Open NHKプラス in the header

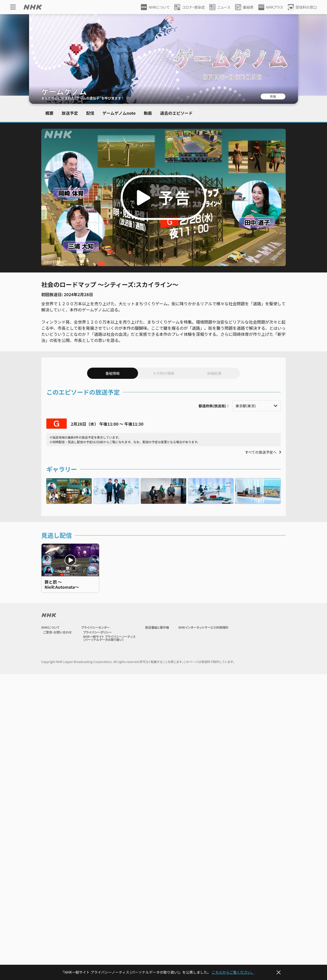point(270,7)
